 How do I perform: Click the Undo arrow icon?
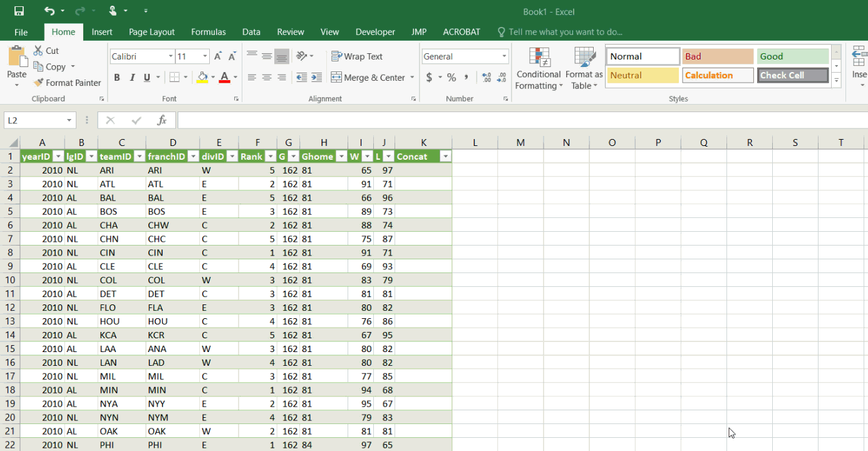[49, 11]
